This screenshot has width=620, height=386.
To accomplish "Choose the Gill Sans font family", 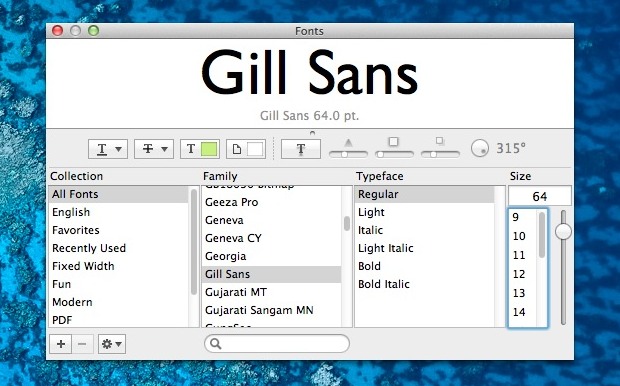I will point(272,274).
